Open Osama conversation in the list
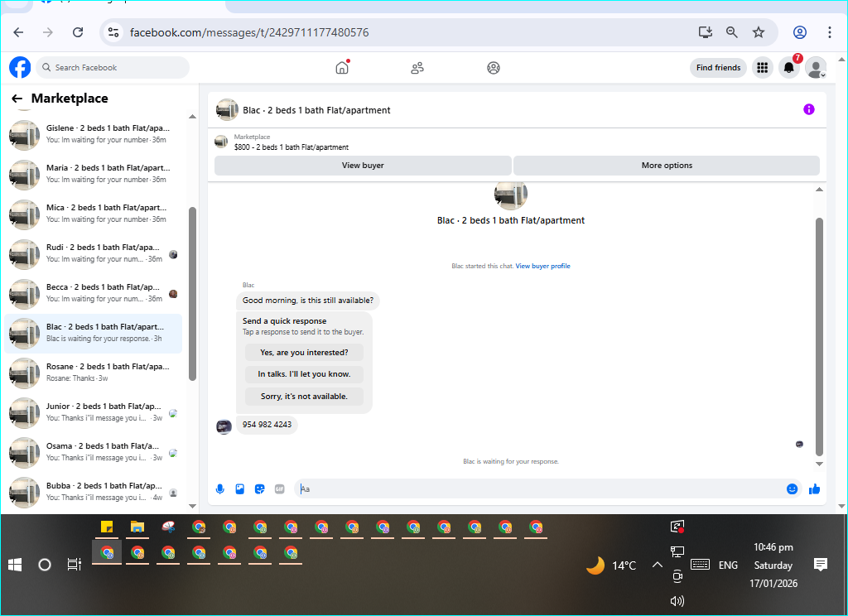Viewport: 848px width, 616px height. tap(94, 452)
